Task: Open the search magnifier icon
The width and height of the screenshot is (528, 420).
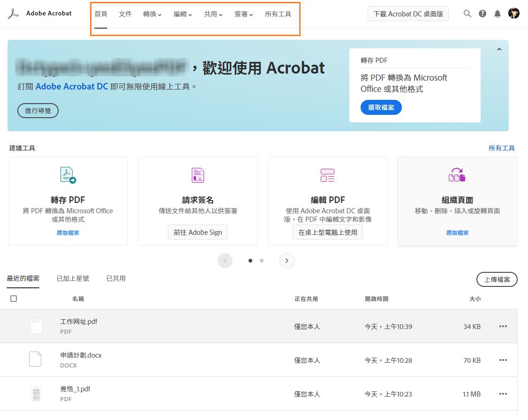Action: click(x=467, y=14)
